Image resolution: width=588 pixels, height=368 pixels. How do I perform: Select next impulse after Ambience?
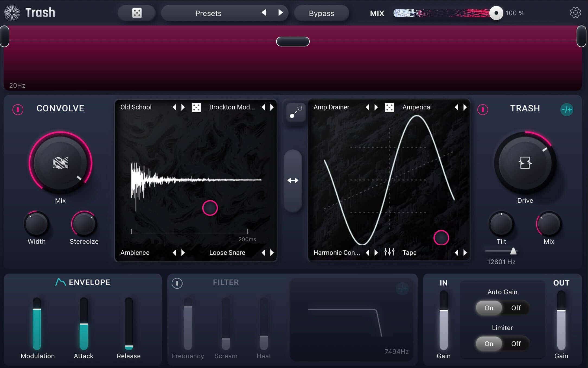[x=183, y=253]
